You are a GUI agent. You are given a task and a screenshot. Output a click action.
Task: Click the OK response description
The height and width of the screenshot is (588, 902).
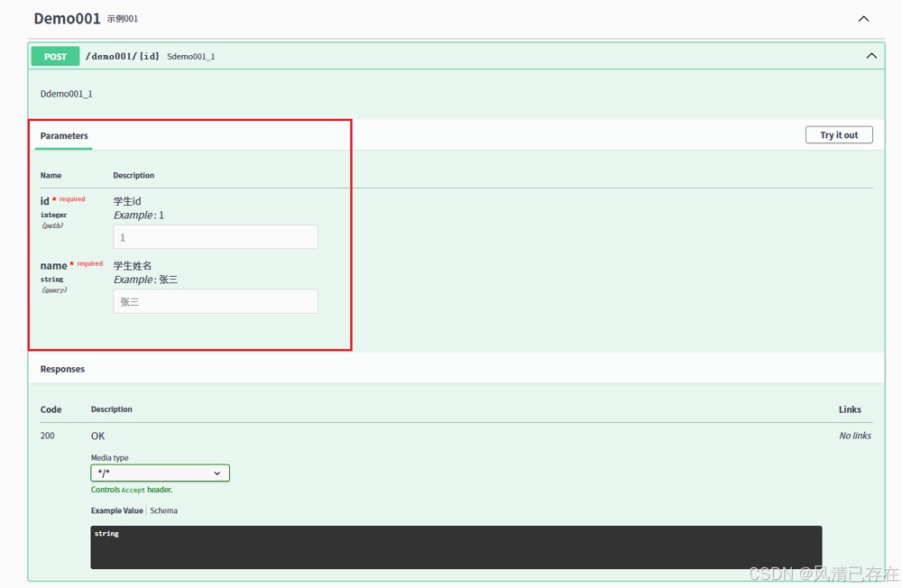tap(97, 436)
